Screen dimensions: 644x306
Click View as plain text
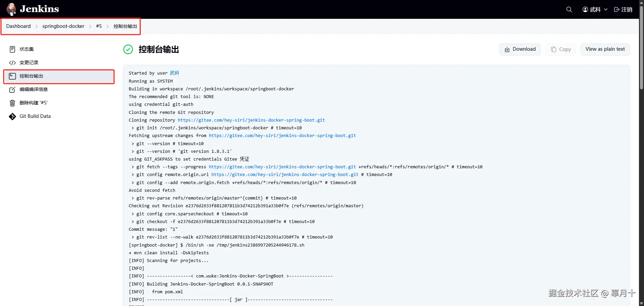click(605, 49)
